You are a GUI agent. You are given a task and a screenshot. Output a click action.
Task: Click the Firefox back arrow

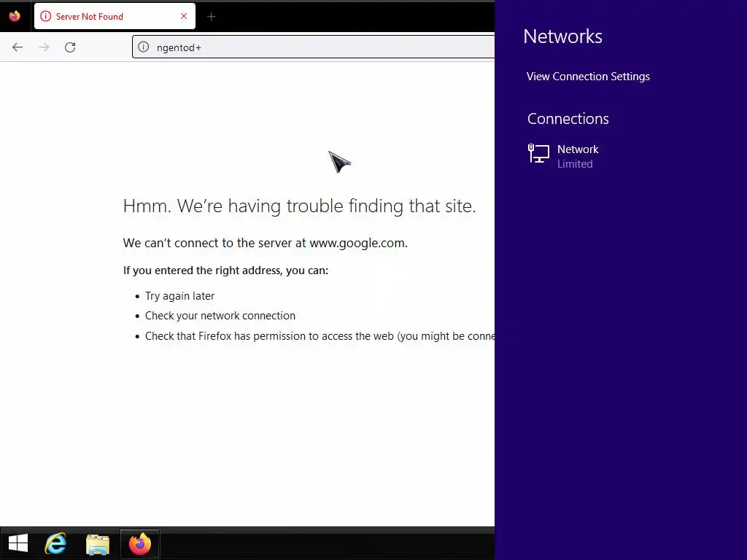18,47
